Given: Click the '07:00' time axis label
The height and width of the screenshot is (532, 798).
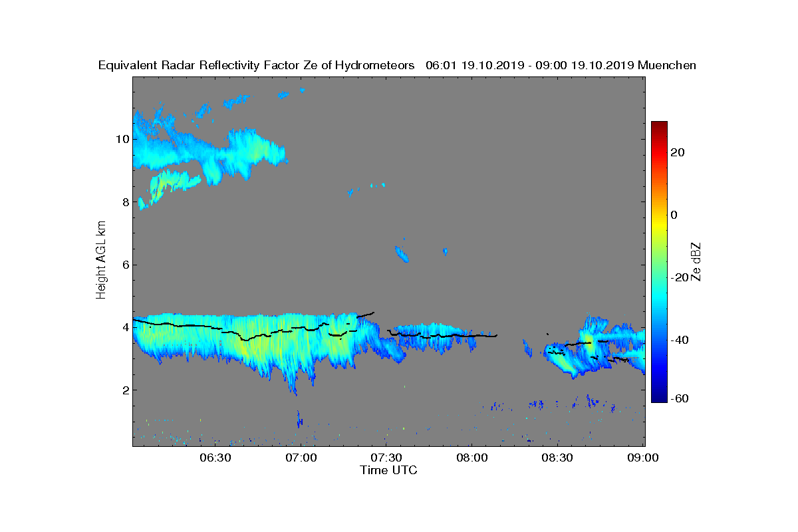Looking at the screenshot, I should [301, 458].
